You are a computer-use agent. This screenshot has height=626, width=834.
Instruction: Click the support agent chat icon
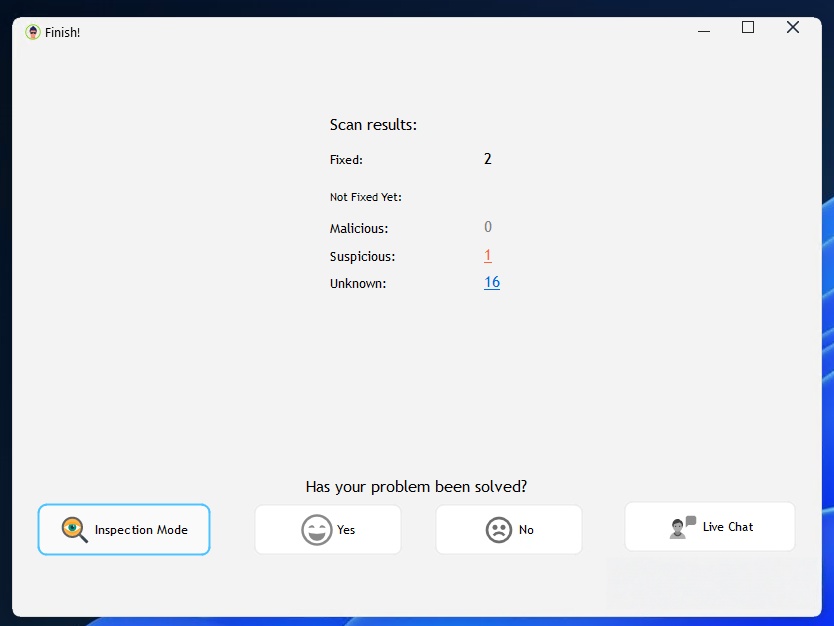pos(682,527)
